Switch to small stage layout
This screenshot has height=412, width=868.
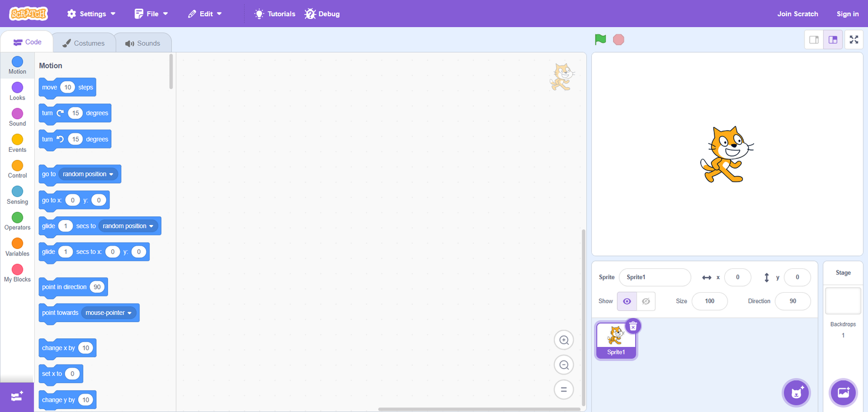[x=814, y=40]
